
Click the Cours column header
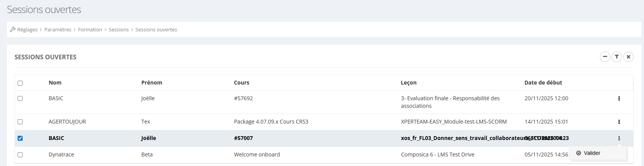[242, 83]
